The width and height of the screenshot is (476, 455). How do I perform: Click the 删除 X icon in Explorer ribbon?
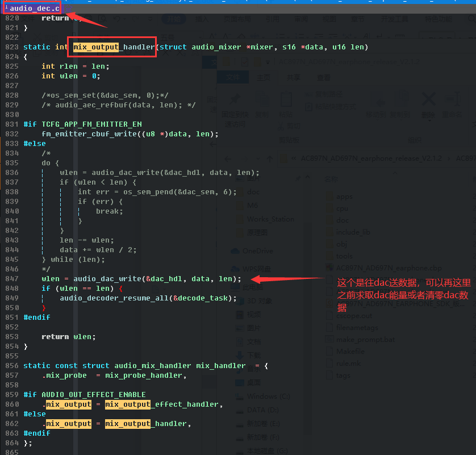click(x=428, y=99)
